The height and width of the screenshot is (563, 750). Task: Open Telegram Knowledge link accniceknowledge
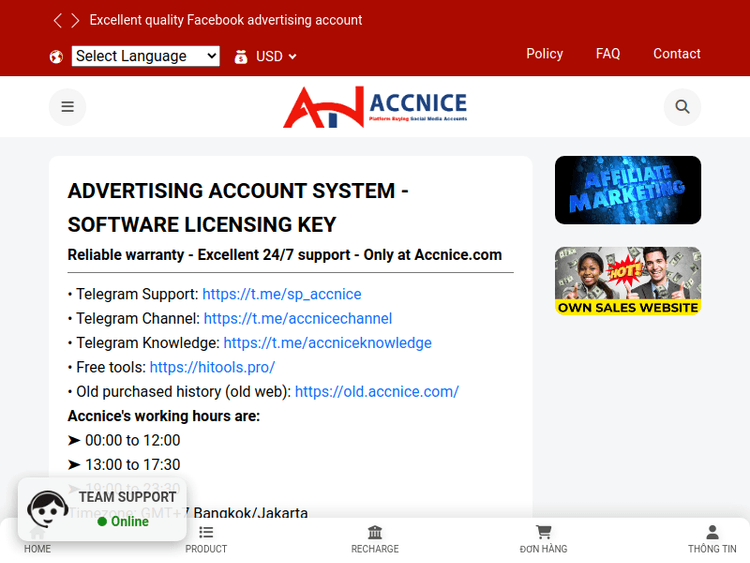tap(328, 343)
